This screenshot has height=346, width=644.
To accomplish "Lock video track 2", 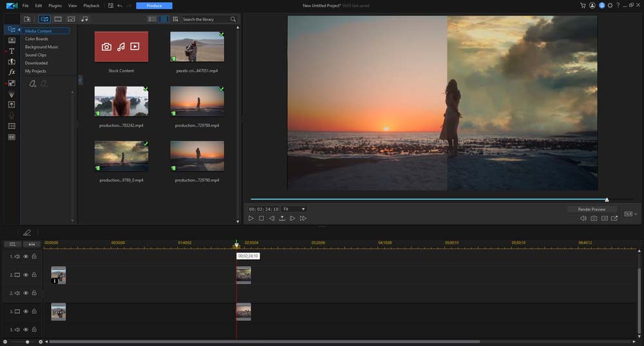I will (34, 275).
